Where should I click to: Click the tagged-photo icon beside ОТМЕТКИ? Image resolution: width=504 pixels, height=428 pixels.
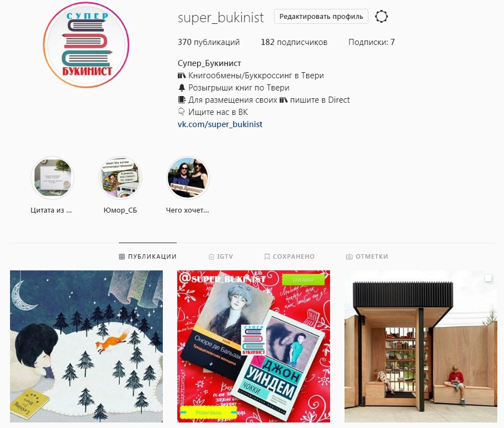coord(349,257)
